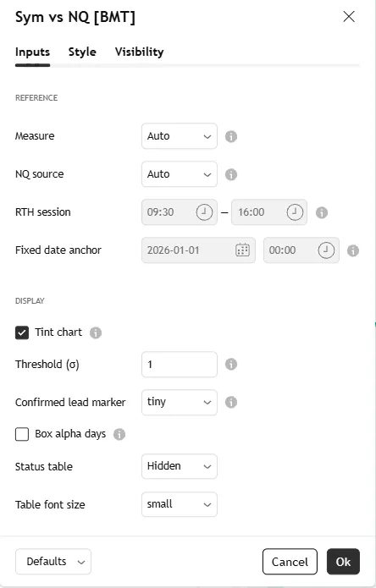Expand the Confirmed lead marker dropdown
Viewport: 376px width, 588px height.
(180, 402)
